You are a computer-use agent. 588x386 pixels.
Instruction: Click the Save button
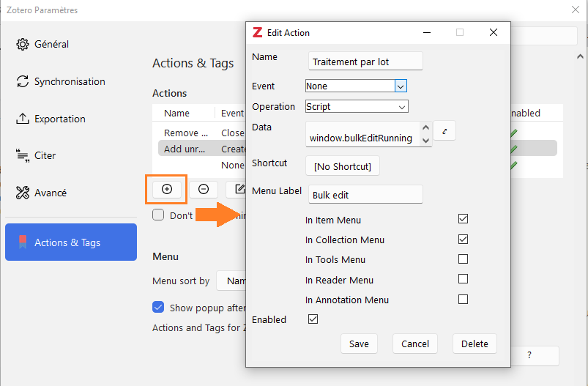(x=359, y=344)
